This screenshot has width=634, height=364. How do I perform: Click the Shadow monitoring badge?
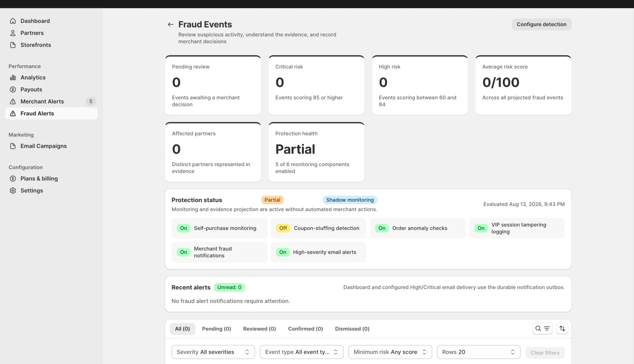350,200
